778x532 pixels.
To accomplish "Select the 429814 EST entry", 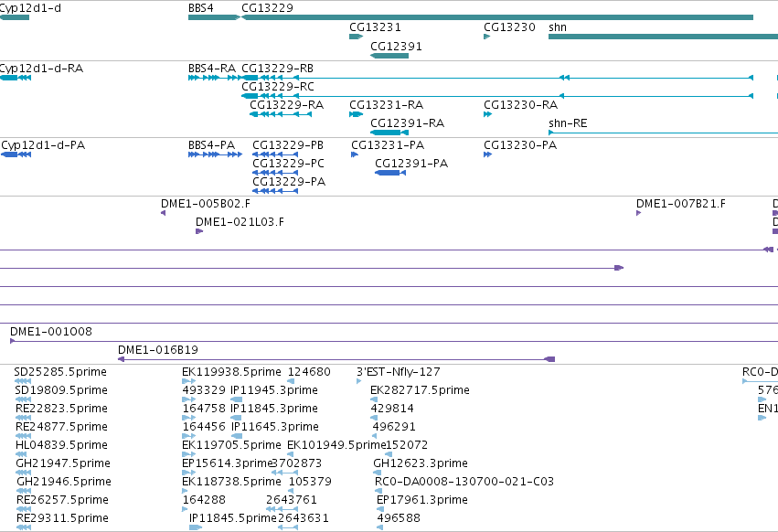I will [374, 418].
